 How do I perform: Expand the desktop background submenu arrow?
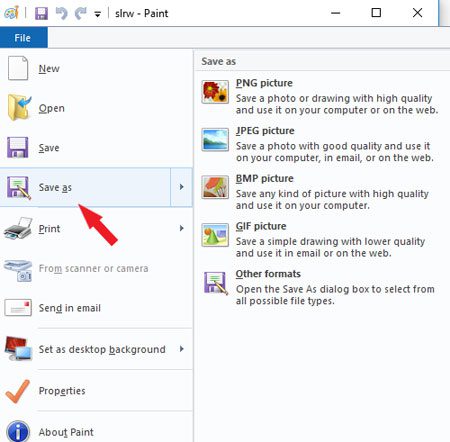click(181, 349)
